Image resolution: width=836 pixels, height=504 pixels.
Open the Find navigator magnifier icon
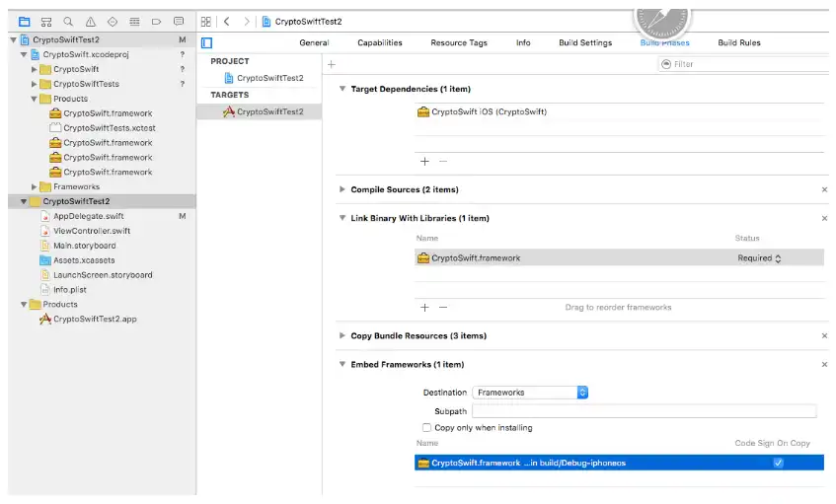coord(68,21)
